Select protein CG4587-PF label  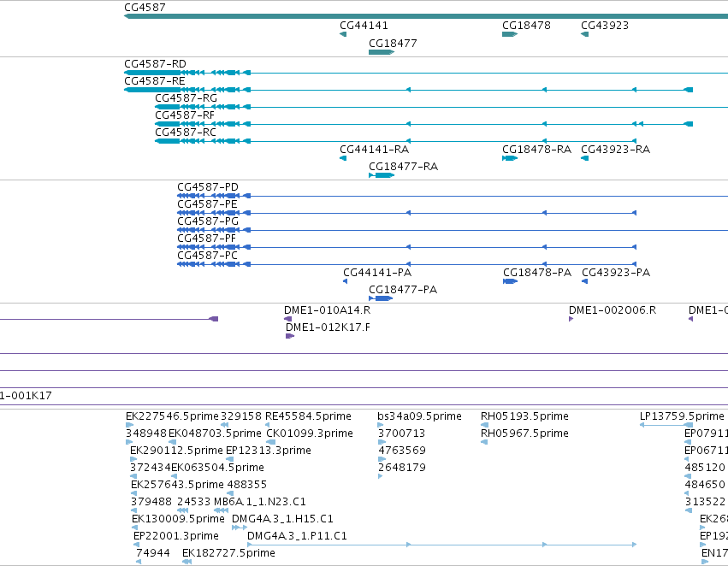pyautogui.click(x=207, y=239)
